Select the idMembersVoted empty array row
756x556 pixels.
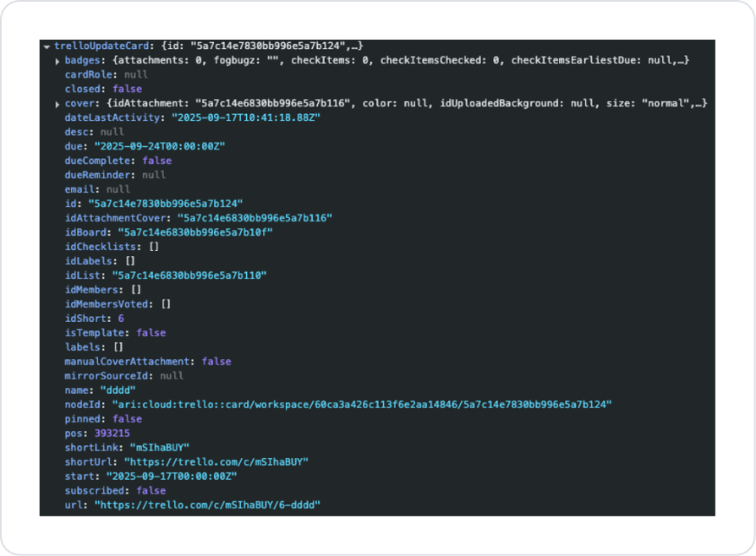pyautogui.click(x=118, y=304)
